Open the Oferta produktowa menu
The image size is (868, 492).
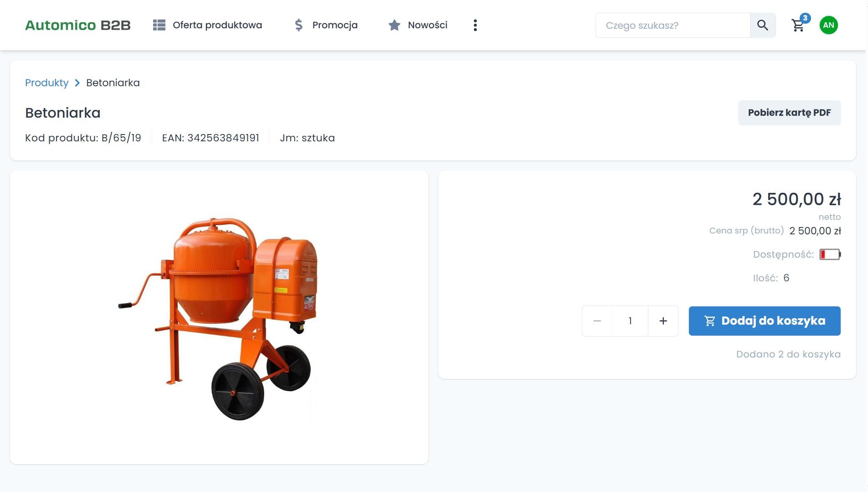pos(217,25)
